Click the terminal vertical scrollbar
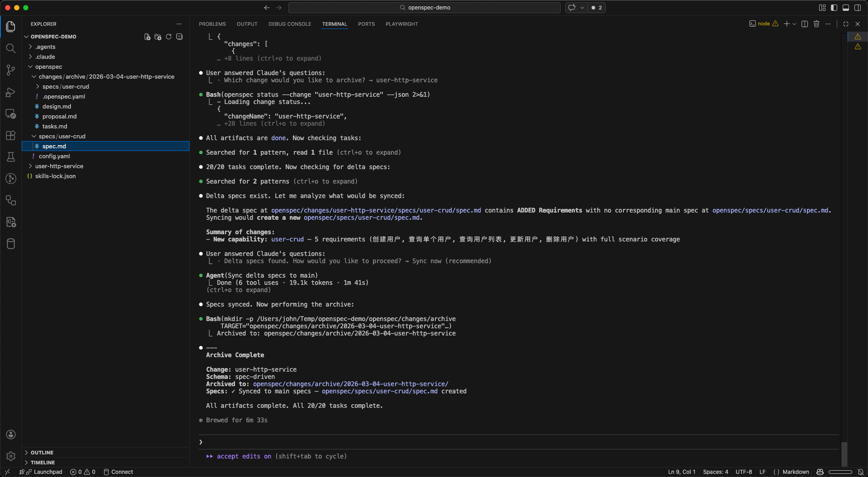The height and width of the screenshot is (477, 868). 844,452
